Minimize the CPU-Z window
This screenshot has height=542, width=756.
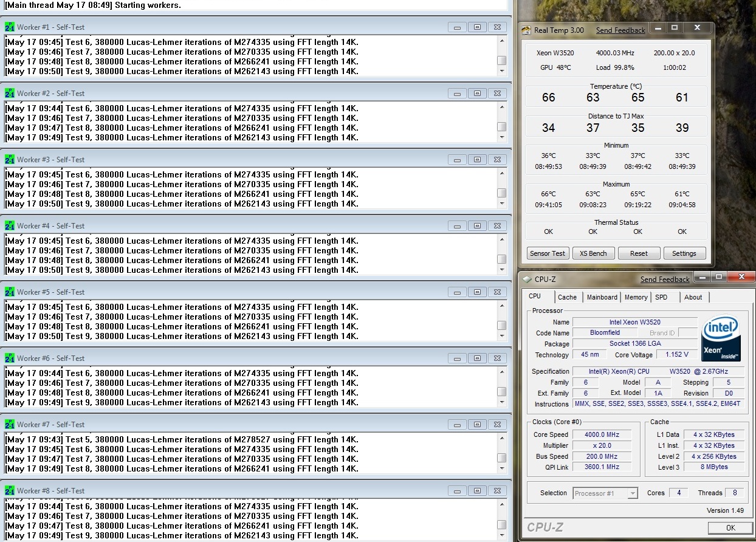[701, 277]
